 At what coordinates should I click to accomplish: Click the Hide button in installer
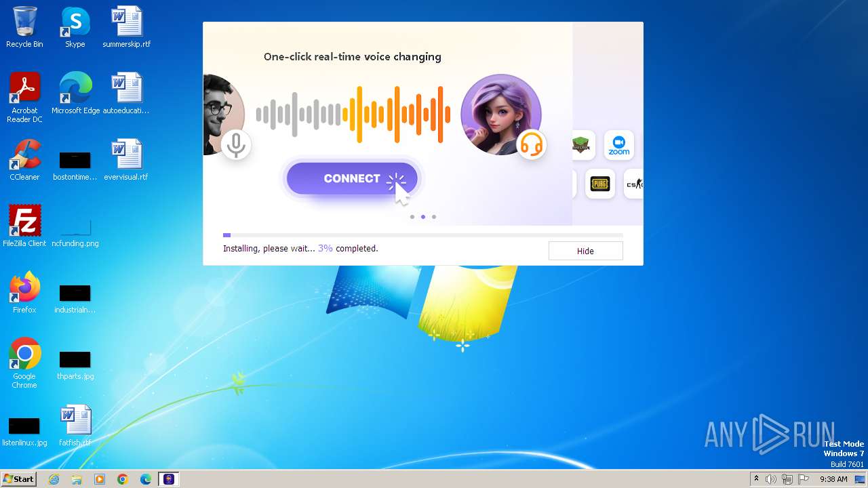pos(585,251)
